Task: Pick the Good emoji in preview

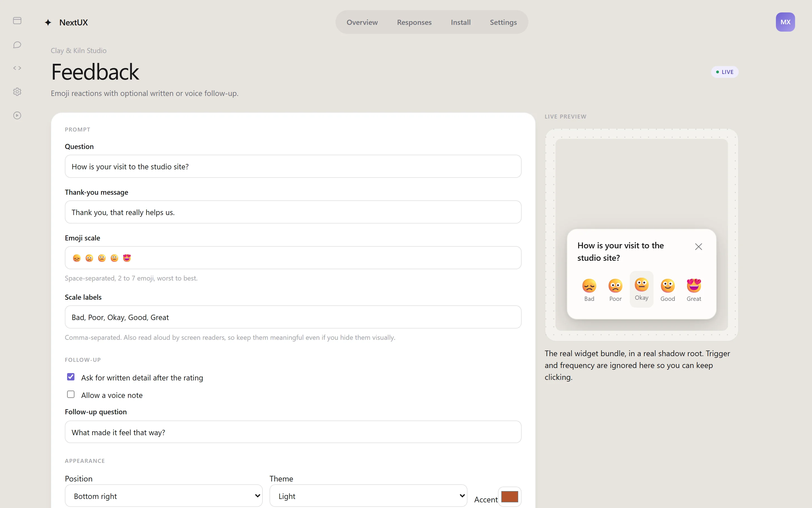Action: tap(668, 290)
